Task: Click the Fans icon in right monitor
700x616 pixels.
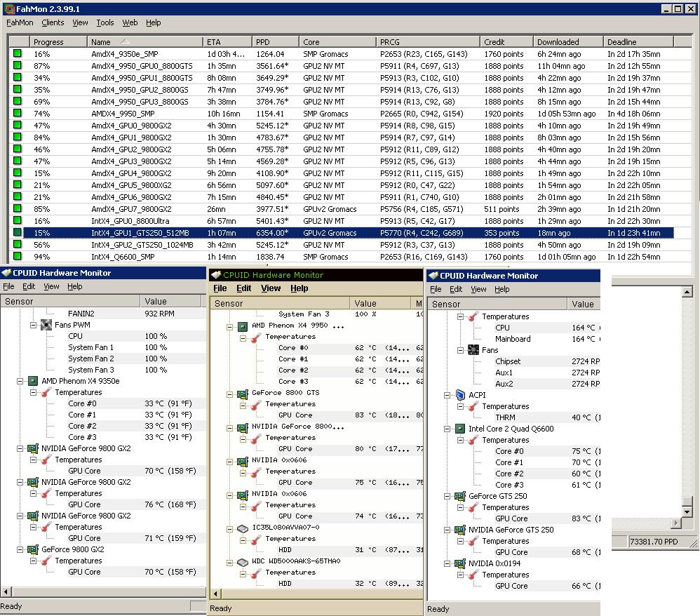Action: click(473, 350)
